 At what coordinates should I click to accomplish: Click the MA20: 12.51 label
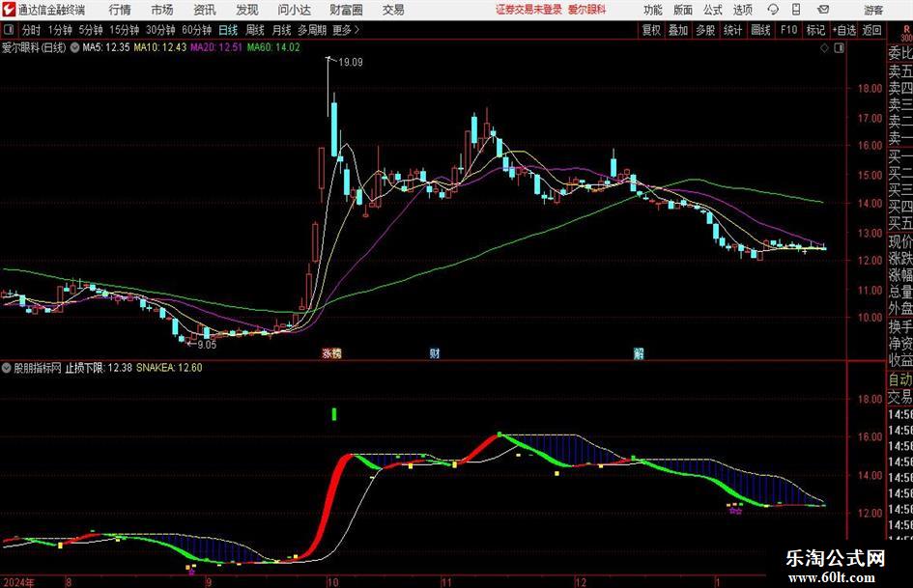click(x=216, y=47)
